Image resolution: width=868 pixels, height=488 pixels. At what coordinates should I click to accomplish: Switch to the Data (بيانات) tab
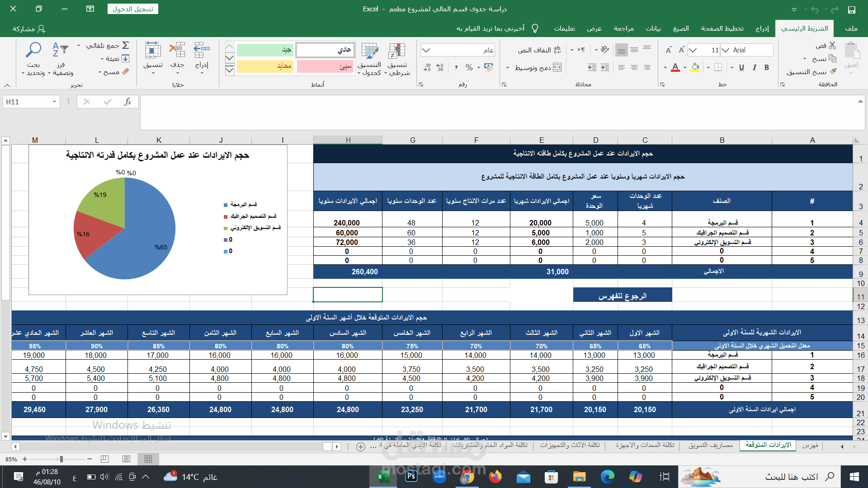coord(653,28)
